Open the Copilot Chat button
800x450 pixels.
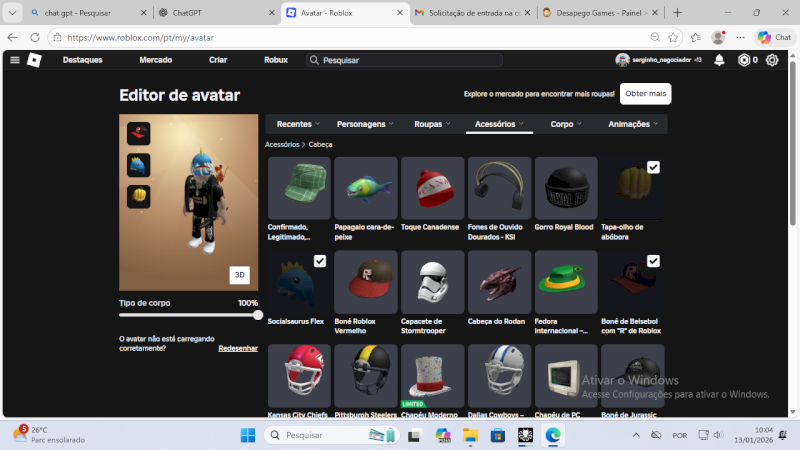coord(774,37)
